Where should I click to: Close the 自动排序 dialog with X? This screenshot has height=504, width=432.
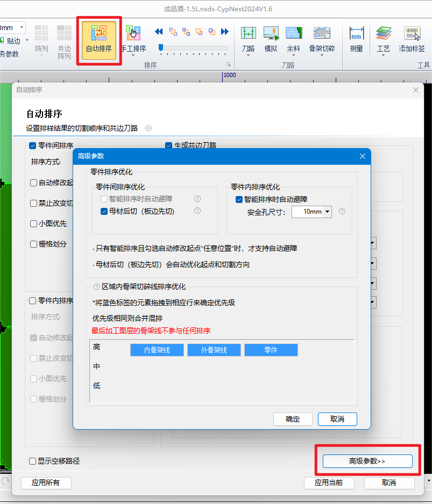pos(416,90)
